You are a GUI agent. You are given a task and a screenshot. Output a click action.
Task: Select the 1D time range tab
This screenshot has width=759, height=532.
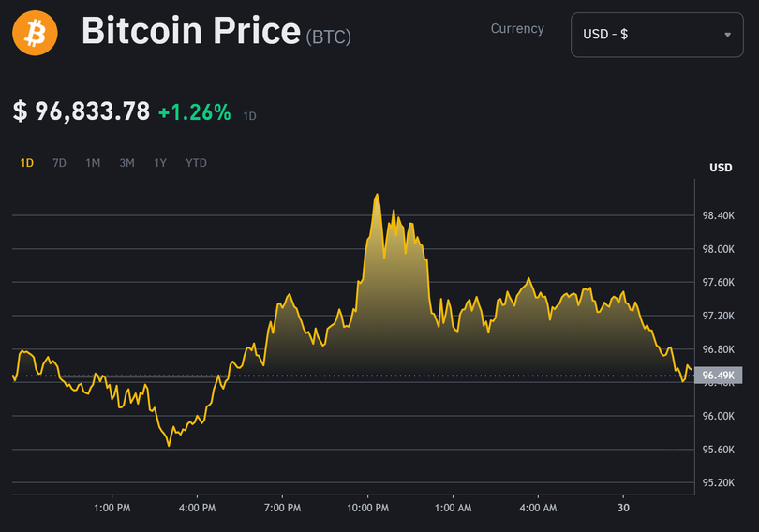27,163
